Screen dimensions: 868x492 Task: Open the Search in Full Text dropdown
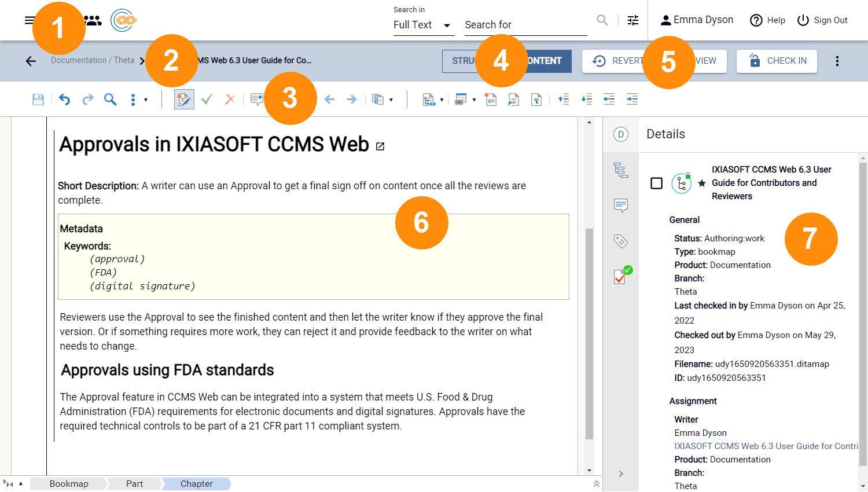[x=422, y=25]
